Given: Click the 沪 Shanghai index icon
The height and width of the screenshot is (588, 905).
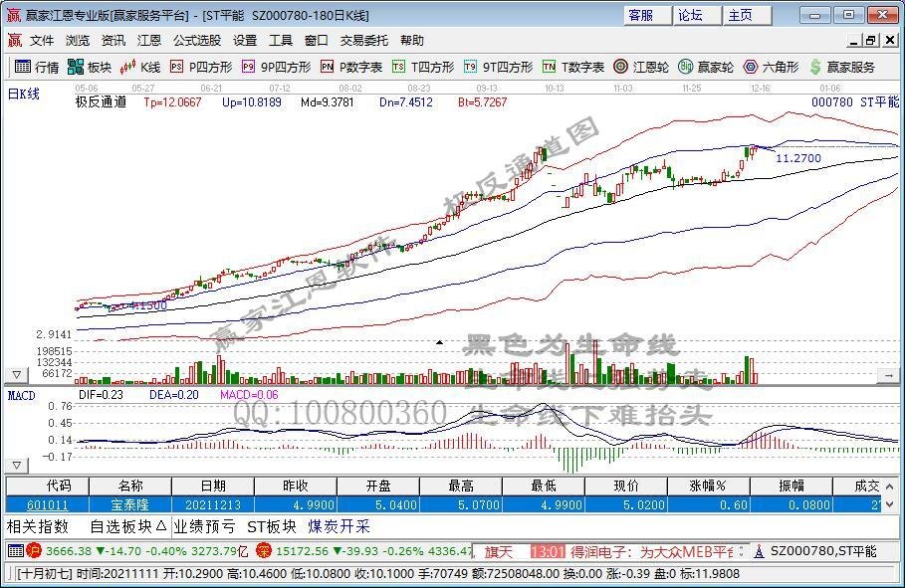Looking at the screenshot, I should click(34, 551).
